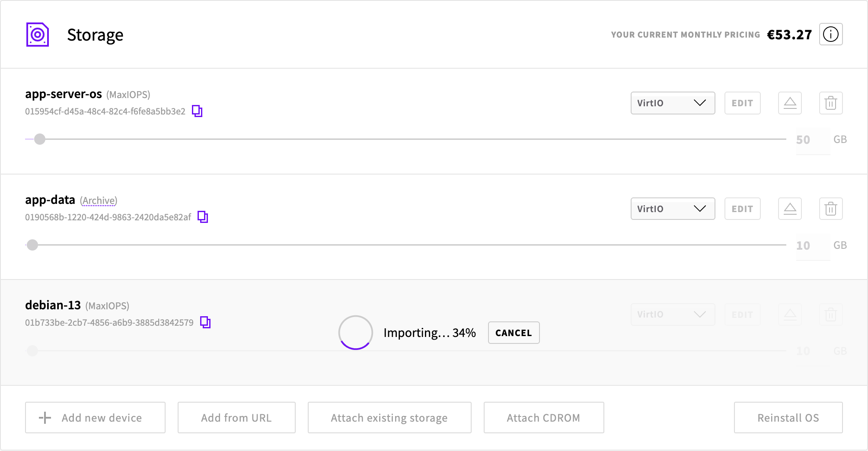Click Add from URL
The height and width of the screenshot is (451, 868).
(236, 417)
